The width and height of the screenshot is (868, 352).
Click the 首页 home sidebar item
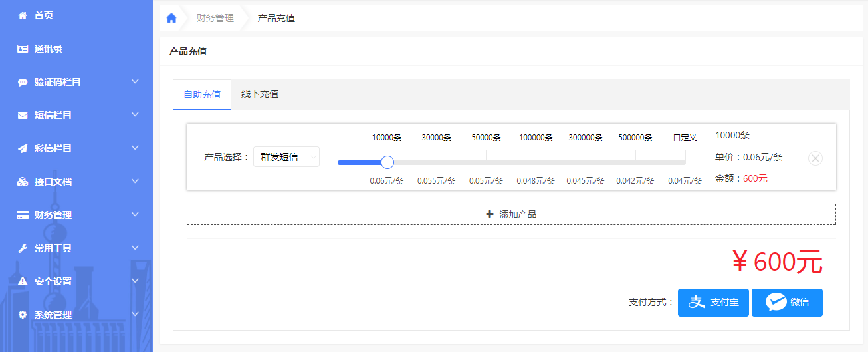point(43,15)
